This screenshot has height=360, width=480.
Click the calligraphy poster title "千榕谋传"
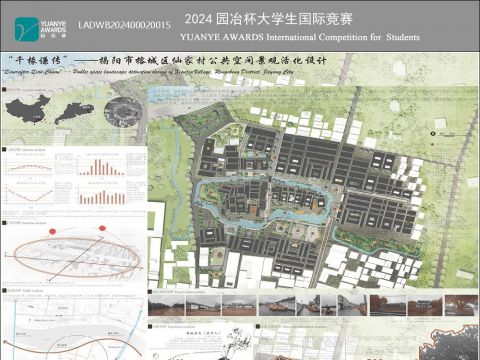(x=38, y=60)
